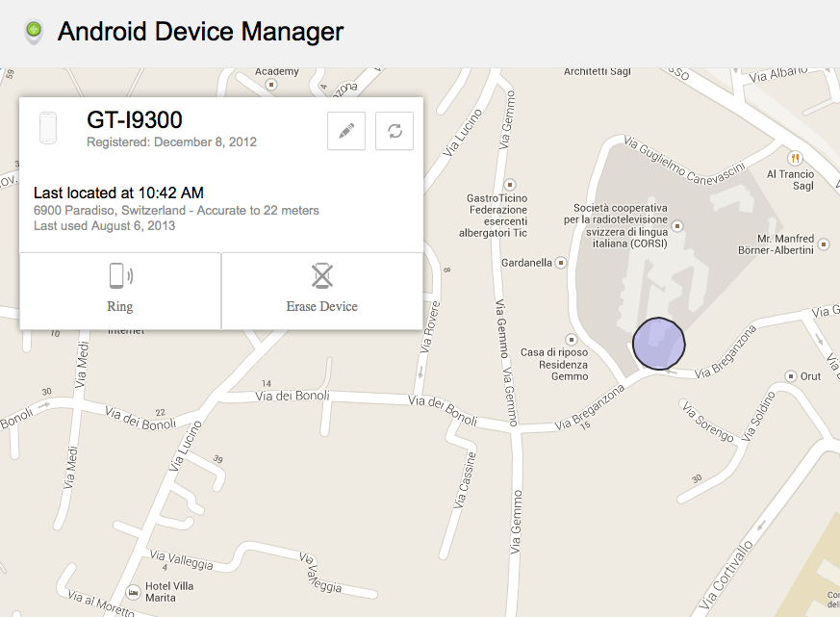Click the Via Guglielmo Canevascini street label
Viewport: 840px width, 617px height.
[684, 161]
